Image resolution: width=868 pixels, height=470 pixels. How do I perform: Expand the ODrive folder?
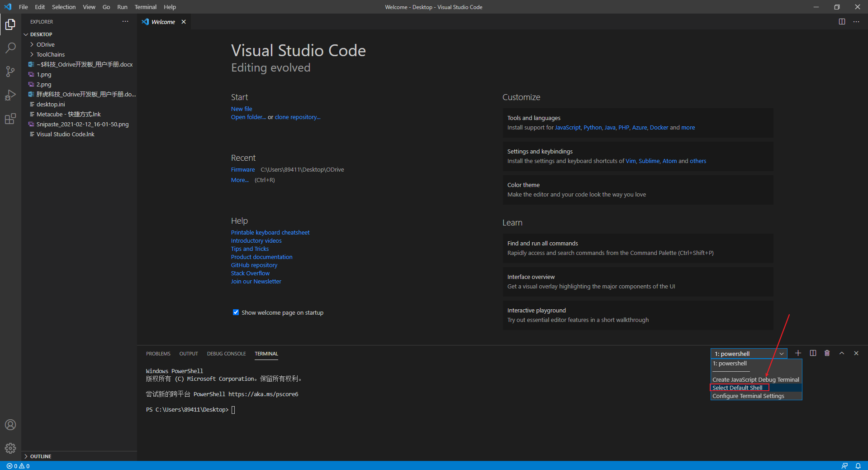tap(79, 44)
